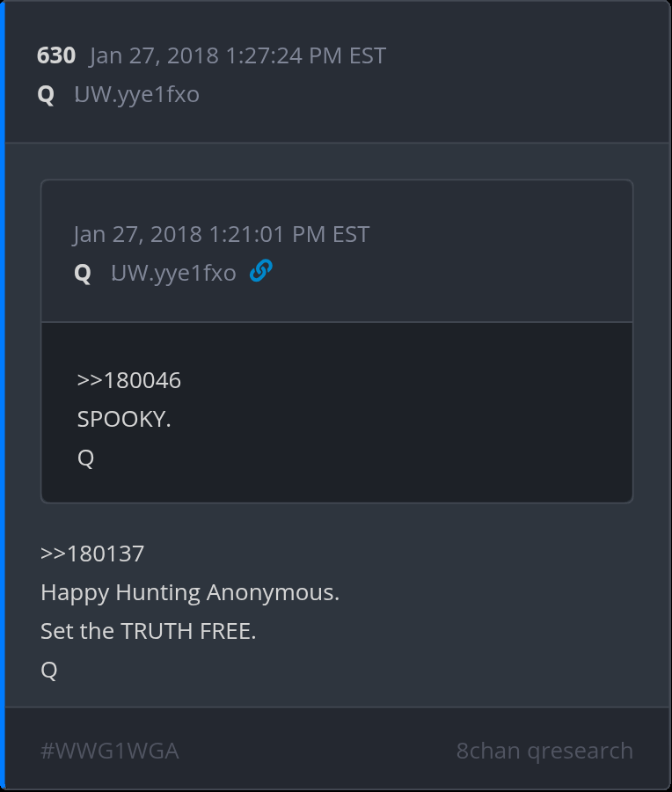This screenshot has height=792, width=672.
Task: Open the >>180137 reply reference
Action: click(x=92, y=554)
